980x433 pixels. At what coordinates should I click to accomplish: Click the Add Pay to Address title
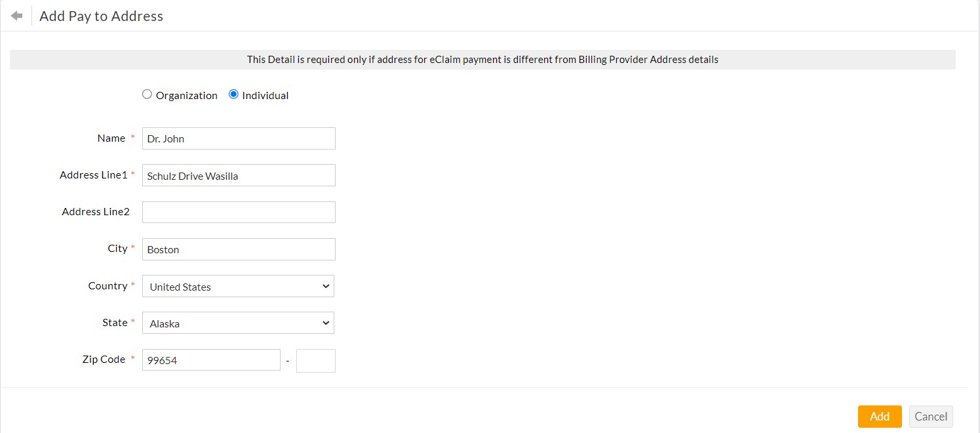tap(101, 16)
